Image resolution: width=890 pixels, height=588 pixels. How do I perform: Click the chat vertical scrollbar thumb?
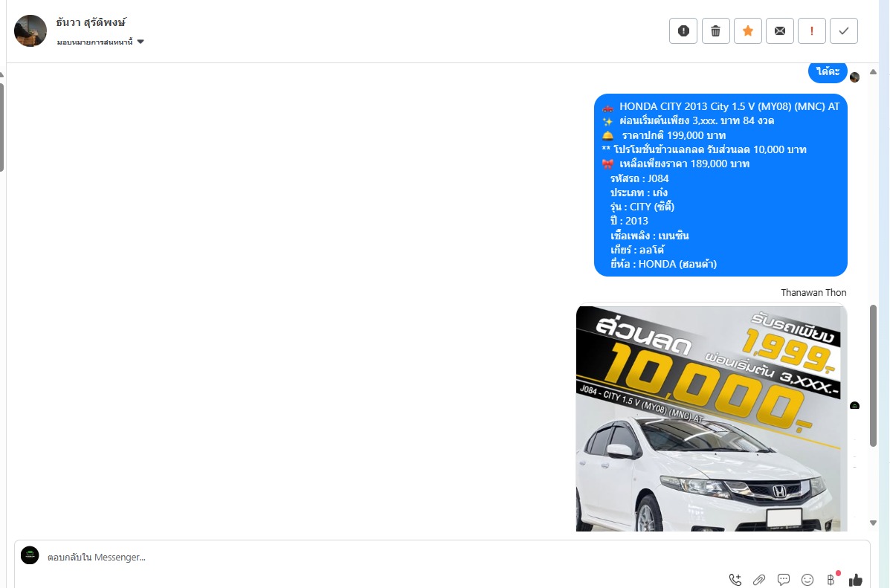(x=874, y=375)
